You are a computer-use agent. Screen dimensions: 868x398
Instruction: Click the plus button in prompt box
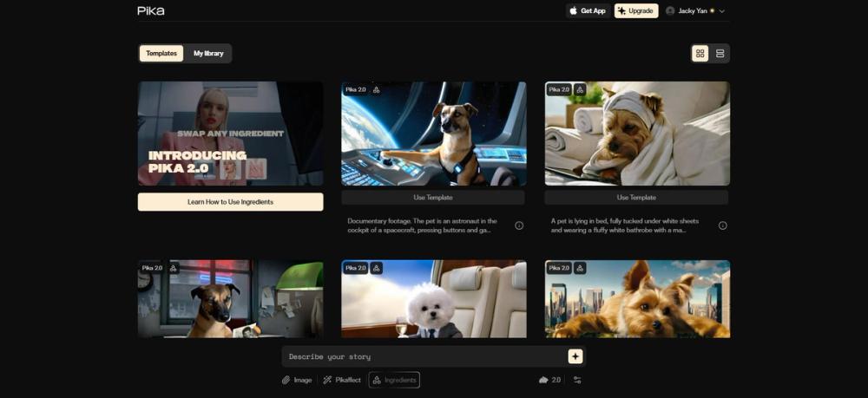tap(575, 356)
